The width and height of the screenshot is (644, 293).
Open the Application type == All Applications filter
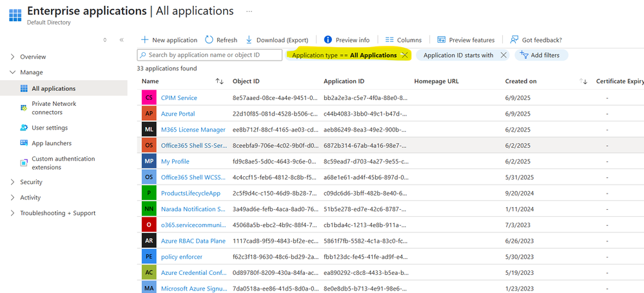pos(344,55)
